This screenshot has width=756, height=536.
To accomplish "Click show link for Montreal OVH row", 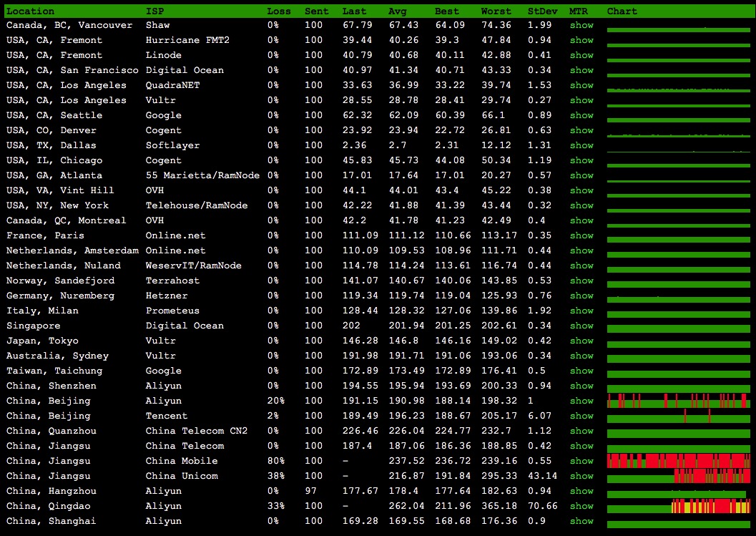I will 581,220.
